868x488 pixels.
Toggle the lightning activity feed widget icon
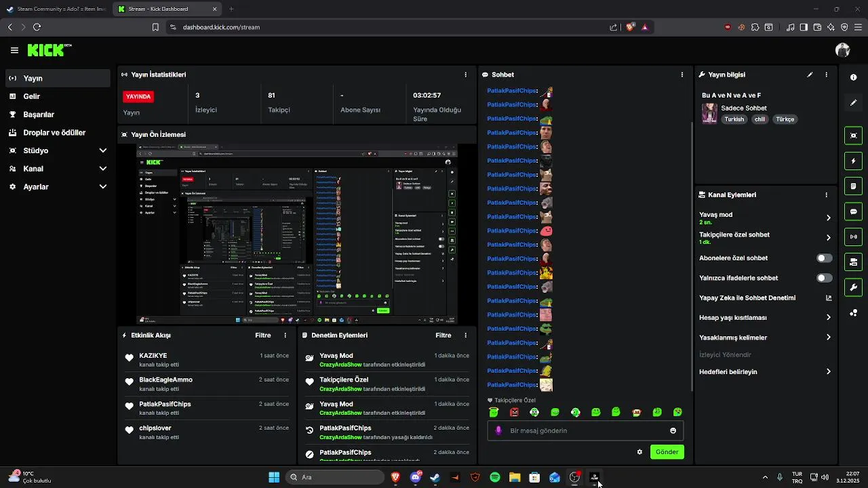[854, 161]
